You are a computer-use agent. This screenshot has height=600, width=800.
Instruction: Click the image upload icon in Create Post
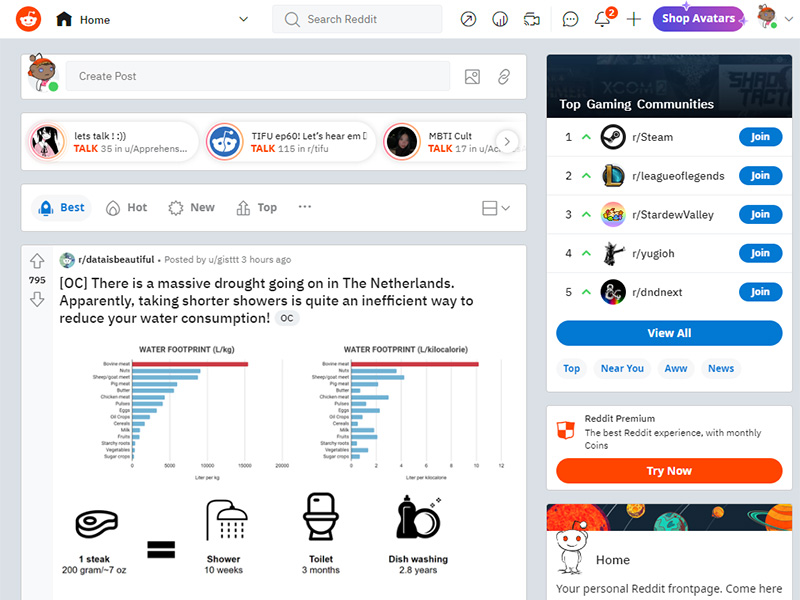[x=473, y=76]
